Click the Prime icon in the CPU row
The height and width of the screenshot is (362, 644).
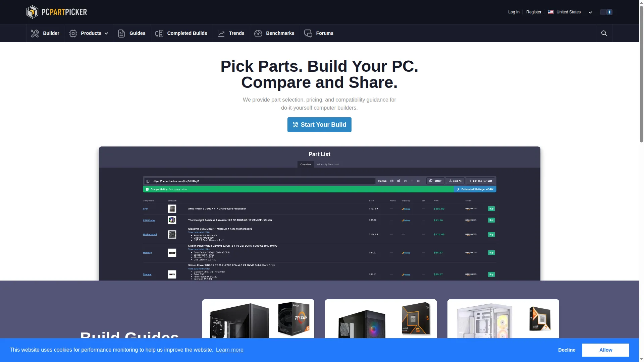click(x=406, y=209)
